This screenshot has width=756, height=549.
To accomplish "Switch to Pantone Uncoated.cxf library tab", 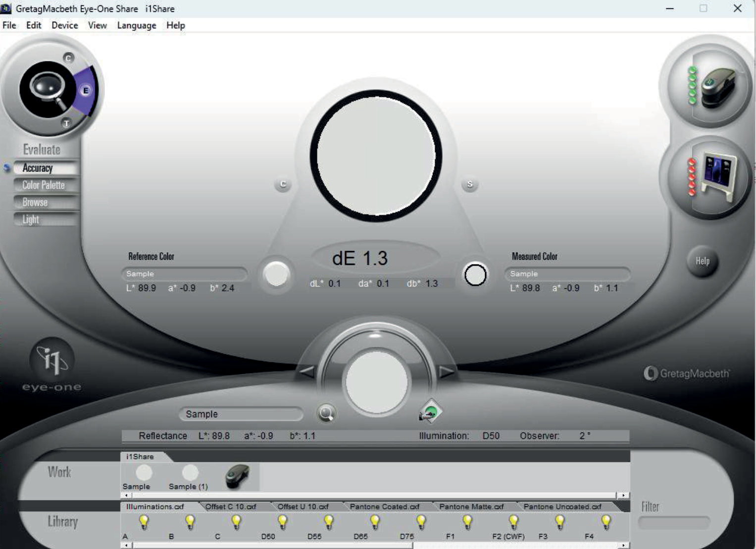I will point(563,507).
